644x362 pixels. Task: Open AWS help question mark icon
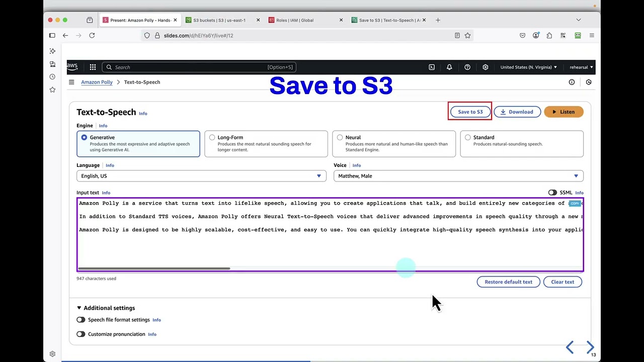467,67
